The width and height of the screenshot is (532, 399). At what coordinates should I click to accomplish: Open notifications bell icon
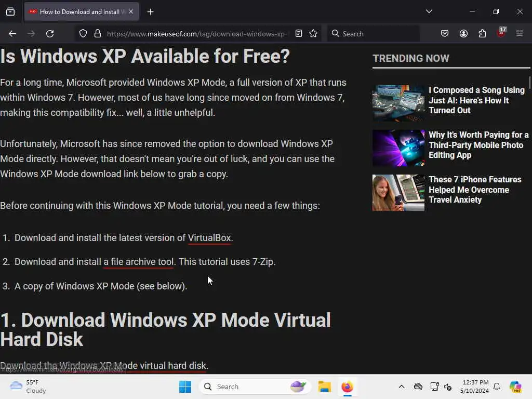coord(497,387)
